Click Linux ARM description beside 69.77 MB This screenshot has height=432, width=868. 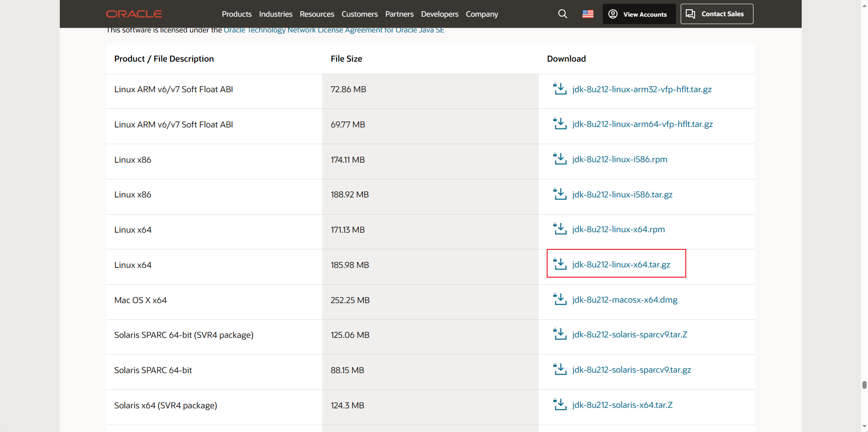(x=173, y=124)
